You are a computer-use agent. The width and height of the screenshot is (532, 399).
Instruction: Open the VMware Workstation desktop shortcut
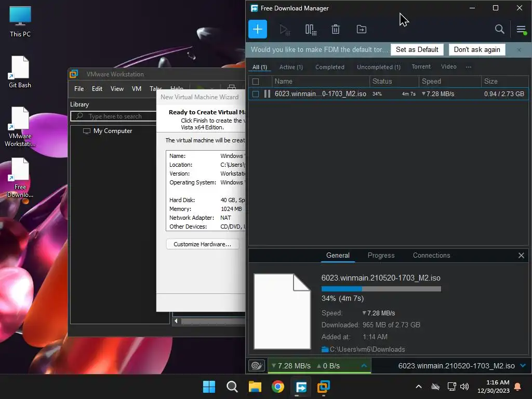[20, 127]
